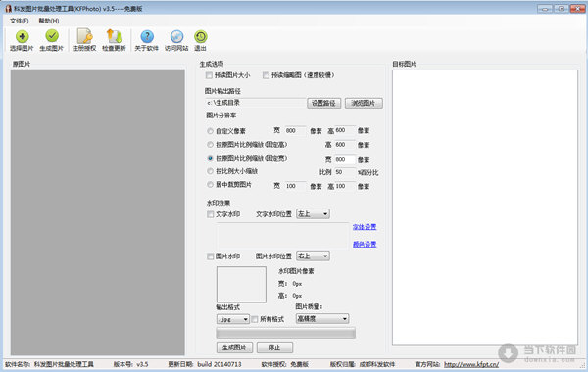Click the gray 原图片 preview area
588x372 pixels.
click(97, 212)
